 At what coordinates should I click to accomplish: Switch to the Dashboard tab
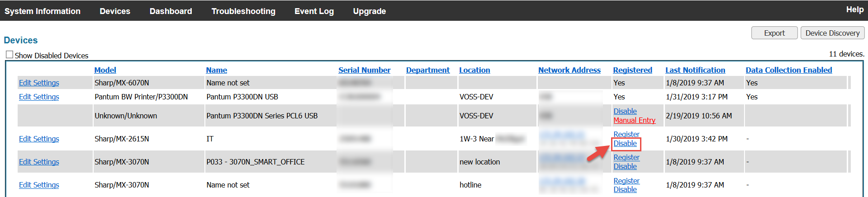(171, 11)
